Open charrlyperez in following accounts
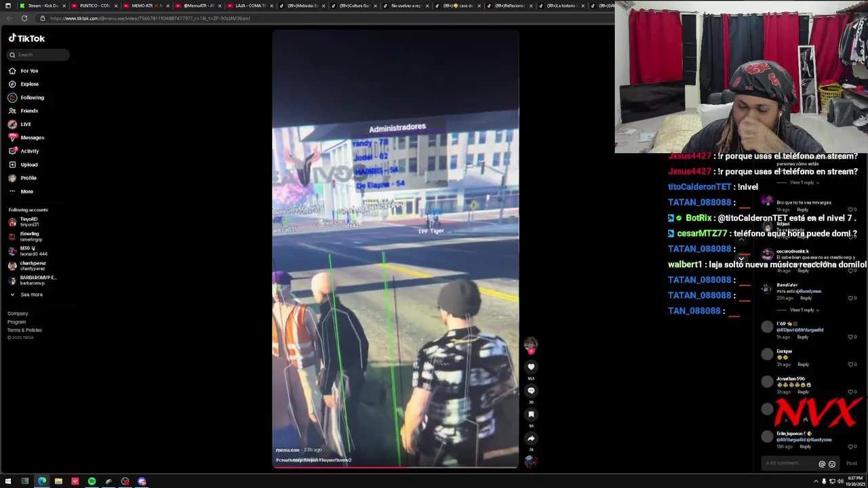This screenshot has width=868, height=488. 27,266
